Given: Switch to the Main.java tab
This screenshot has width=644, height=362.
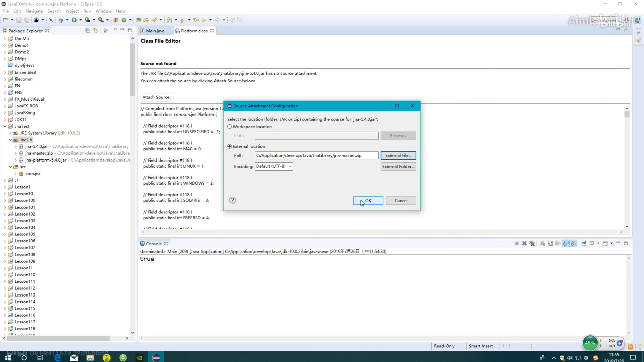Looking at the screenshot, I should click(155, 31).
